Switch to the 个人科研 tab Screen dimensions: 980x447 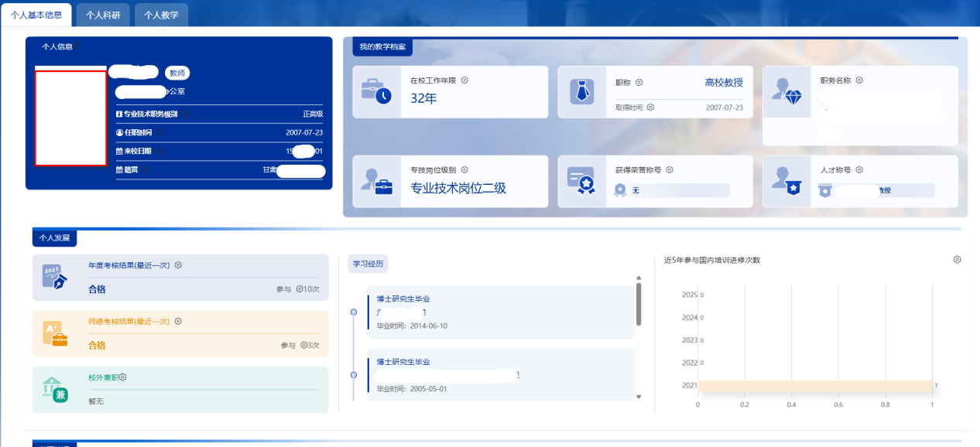[x=103, y=15]
